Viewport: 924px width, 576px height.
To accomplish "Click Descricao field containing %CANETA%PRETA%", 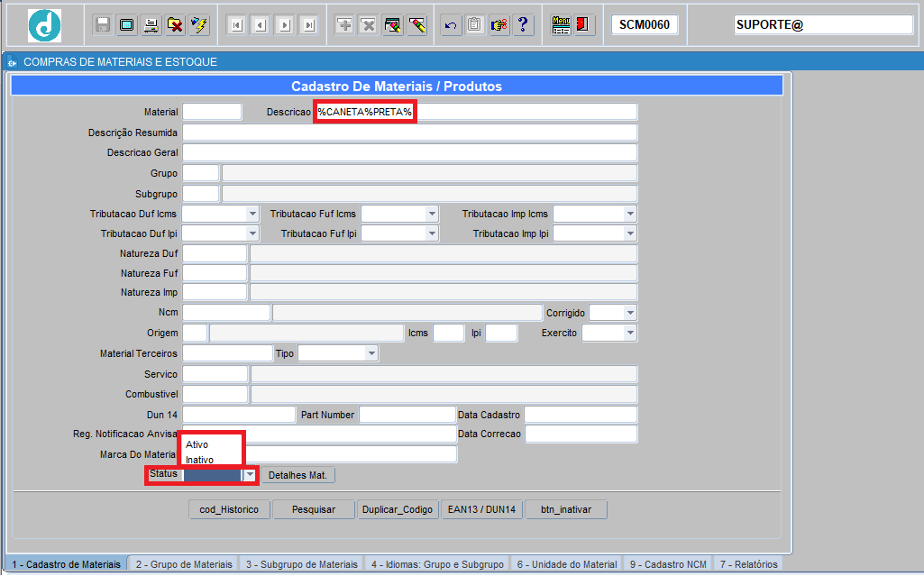I will click(476, 112).
